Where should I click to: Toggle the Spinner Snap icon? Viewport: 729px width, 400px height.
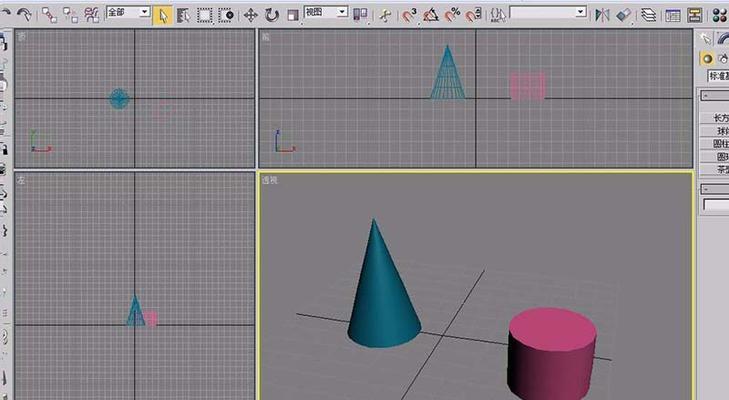point(473,15)
